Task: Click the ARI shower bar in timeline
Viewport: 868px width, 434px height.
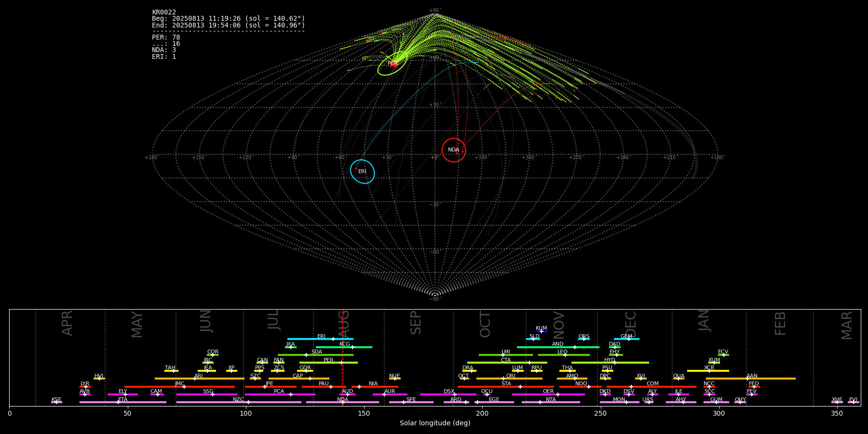Action: click(x=200, y=379)
